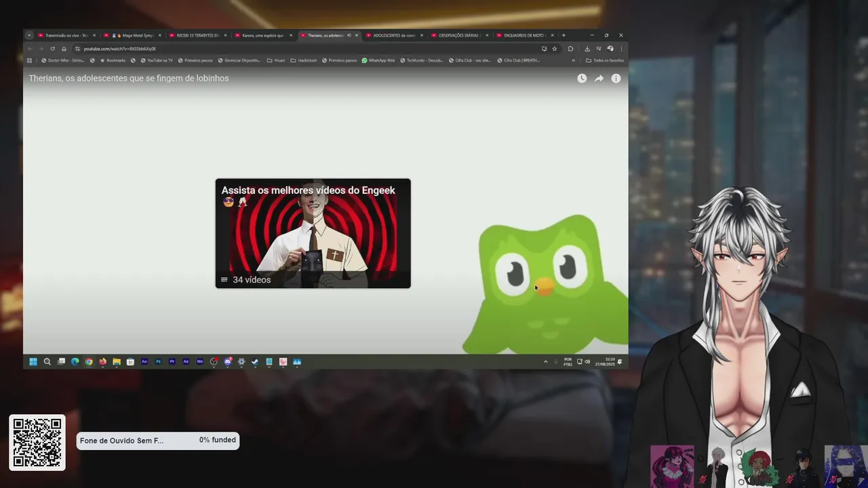868x488 pixels.
Task: Select the RECEBI 13 TERABYTES tab
Action: click(197, 35)
